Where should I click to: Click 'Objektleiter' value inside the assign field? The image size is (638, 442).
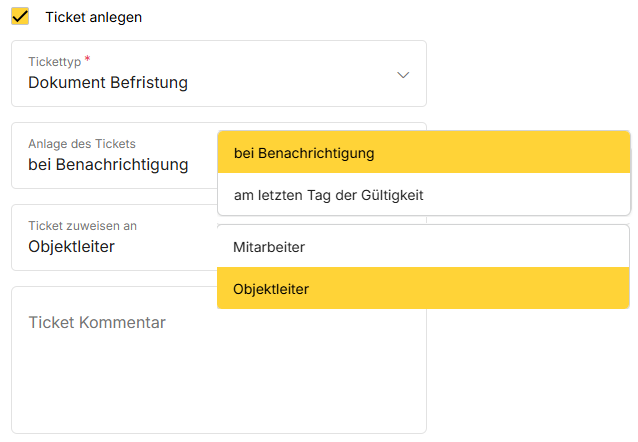[x=71, y=247]
